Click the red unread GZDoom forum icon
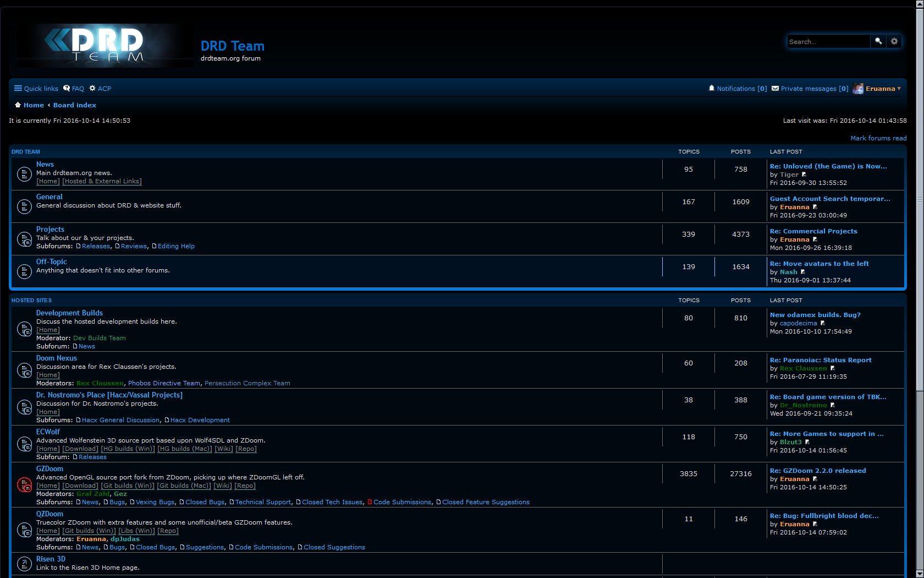Viewport: 924px width, 578px height. tap(24, 485)
